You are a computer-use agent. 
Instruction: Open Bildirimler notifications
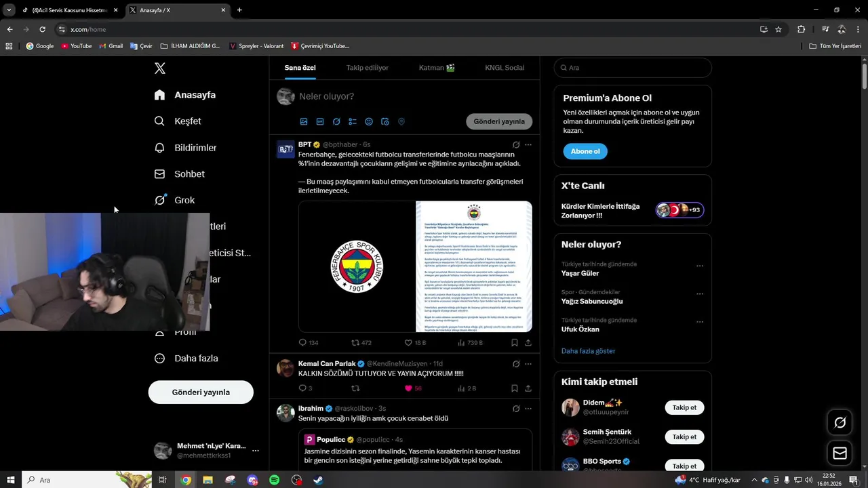click(185, 148)
